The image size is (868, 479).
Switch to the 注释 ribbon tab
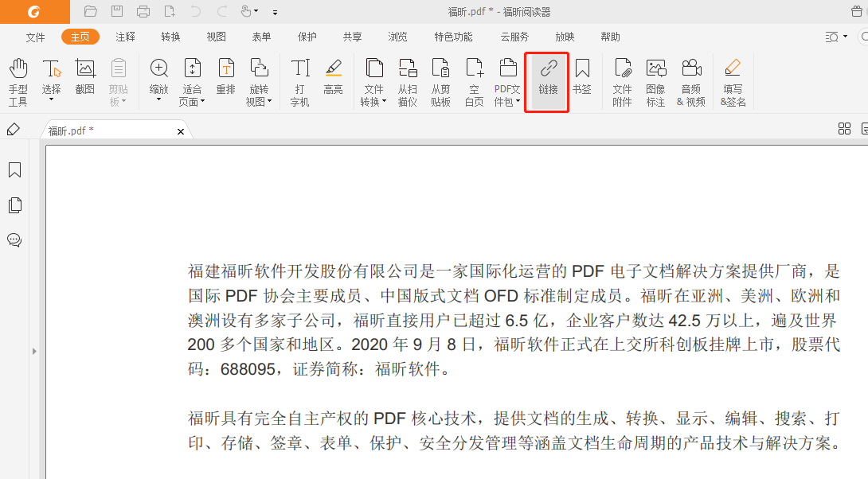(126, 37)
